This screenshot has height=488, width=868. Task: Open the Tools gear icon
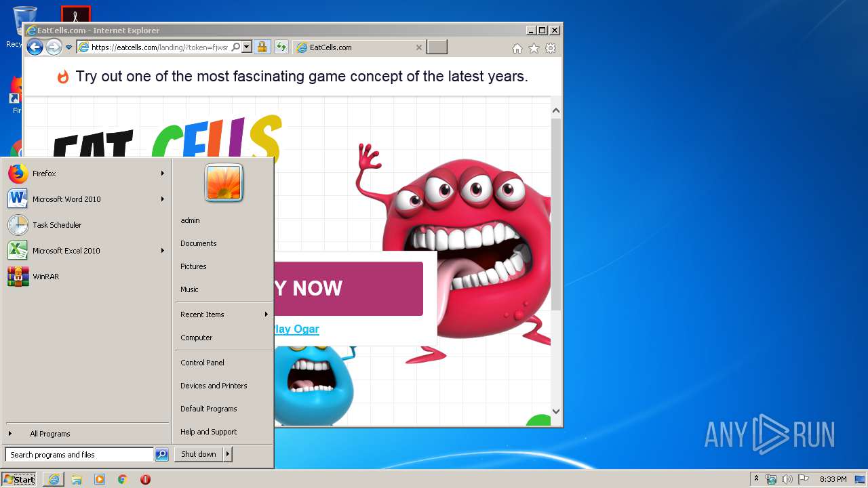pos(551,48)
